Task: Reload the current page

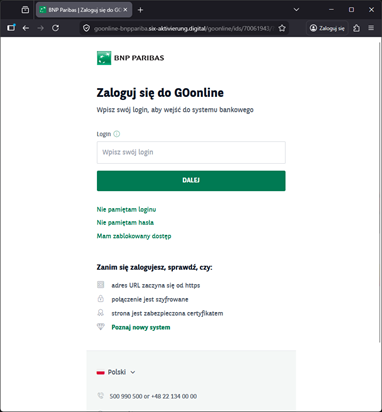Action: click(x=55, y=28)
